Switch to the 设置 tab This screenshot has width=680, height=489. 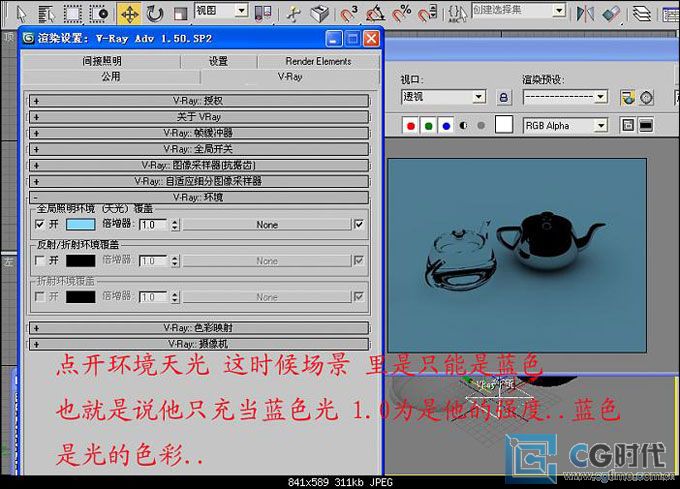[x=219, y=62]
